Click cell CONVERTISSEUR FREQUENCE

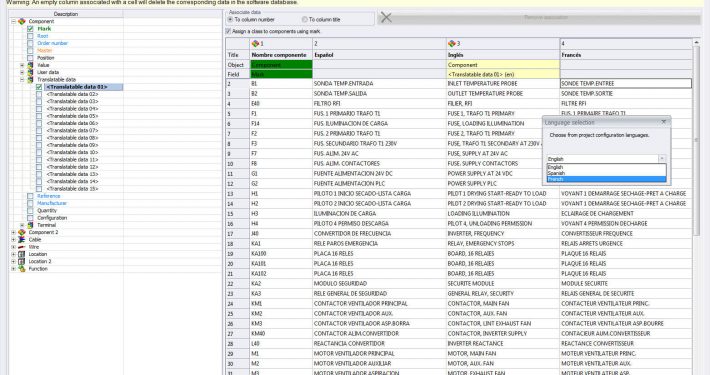[626, 233]
